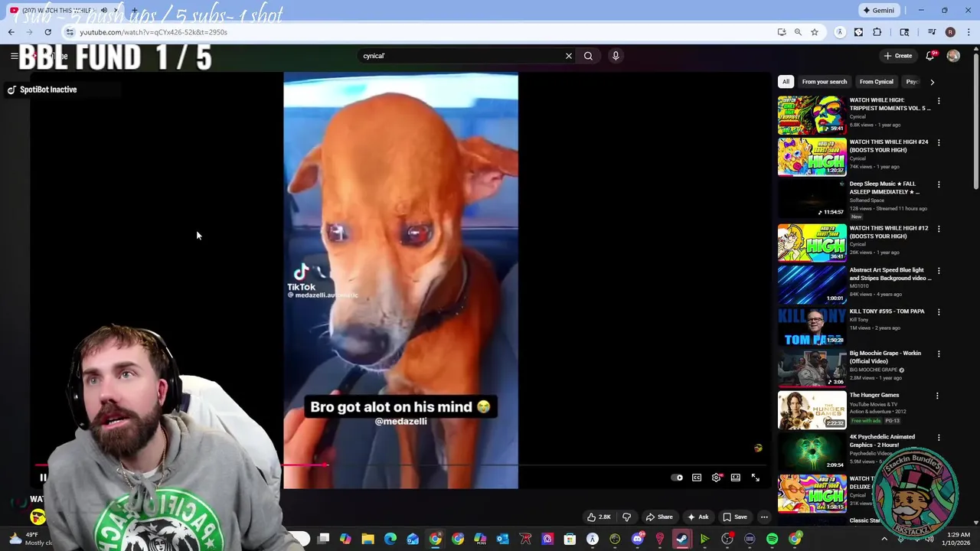Click the zoom magnifier icon in address bar
The width and height of the screenshot is (980, 551).
tap(798, 32)
